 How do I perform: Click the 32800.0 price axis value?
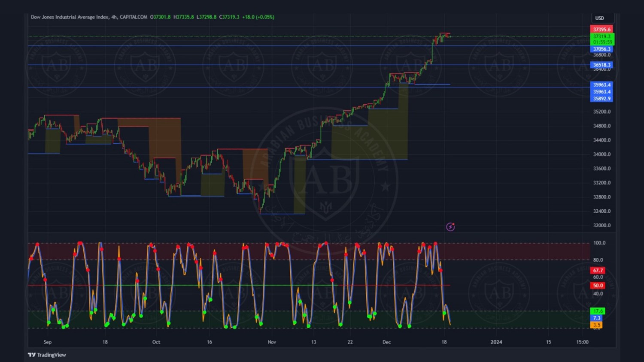pyautogui.click(x=601, y=197)
